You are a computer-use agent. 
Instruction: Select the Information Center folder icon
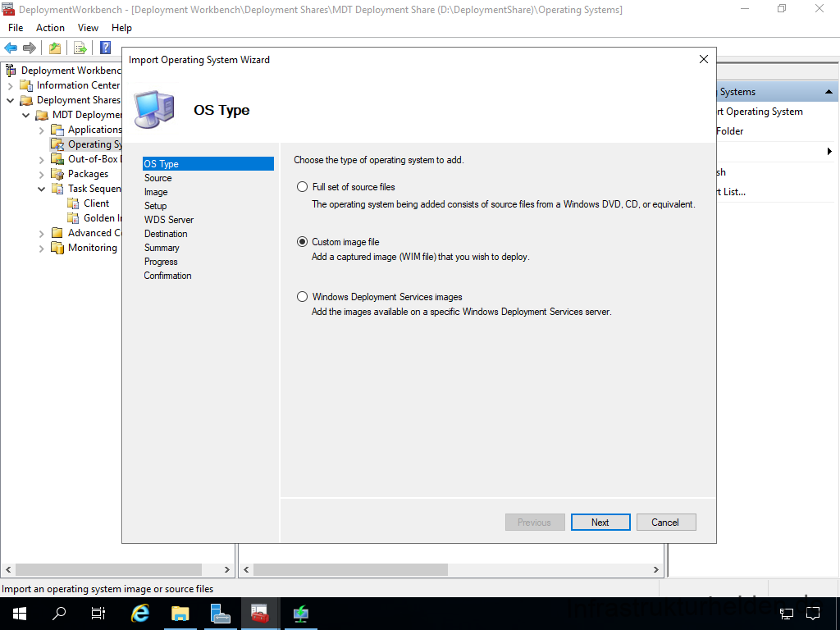click(x=26, y=85)
